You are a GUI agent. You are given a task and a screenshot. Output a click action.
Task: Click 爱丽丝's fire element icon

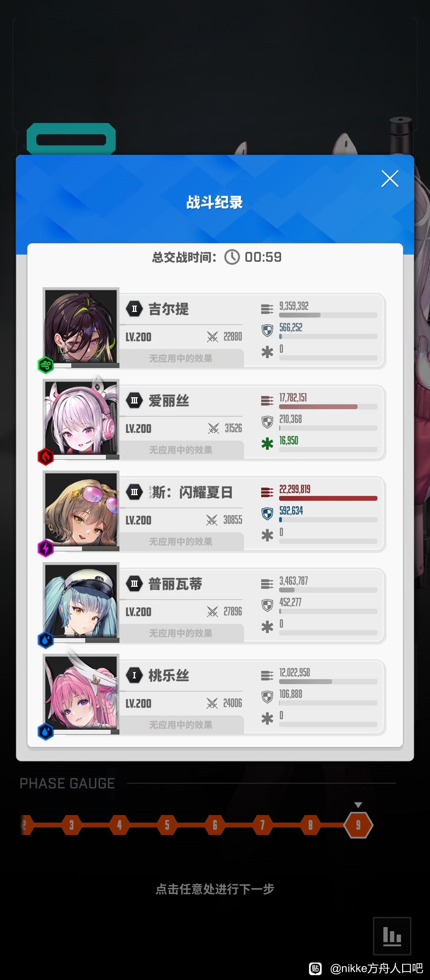45,457
